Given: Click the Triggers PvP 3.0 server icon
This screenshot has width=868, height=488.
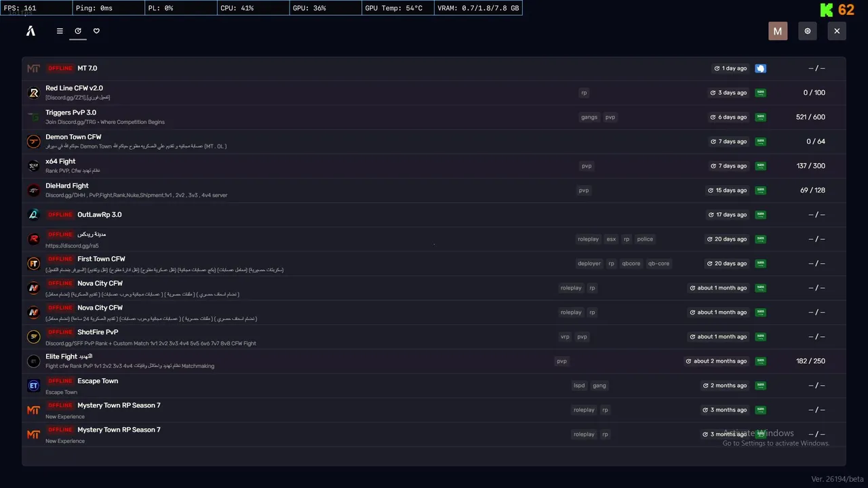Looking at the screenshot, I should click(x=33, y=117).
